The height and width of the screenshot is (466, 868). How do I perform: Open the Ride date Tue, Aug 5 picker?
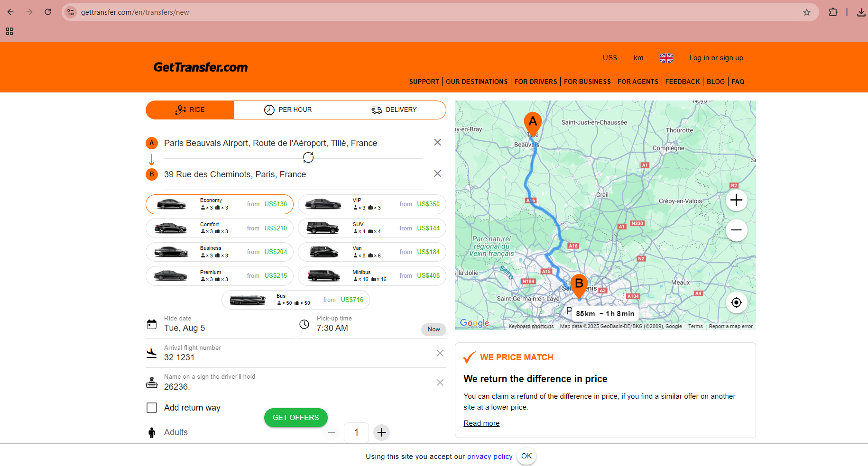coord(220,324)
